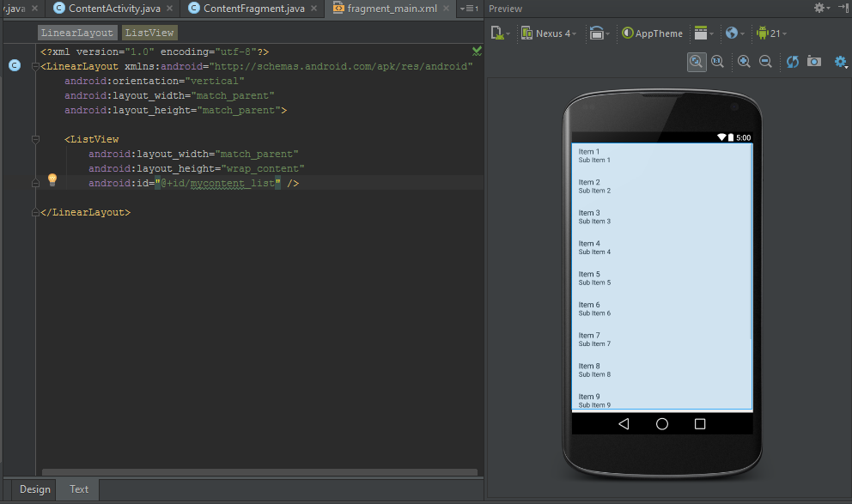Click the home button in phone preview
The image size is (852, 504).
[x=662, y=423]
